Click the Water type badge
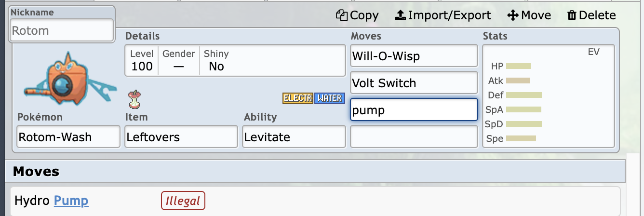 329,98
